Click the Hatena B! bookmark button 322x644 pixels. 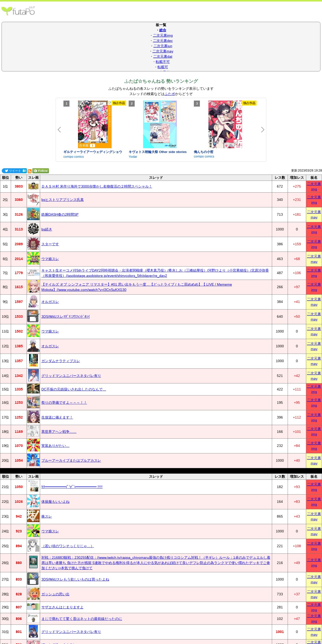pyautogui.click(x=24, y=171)
